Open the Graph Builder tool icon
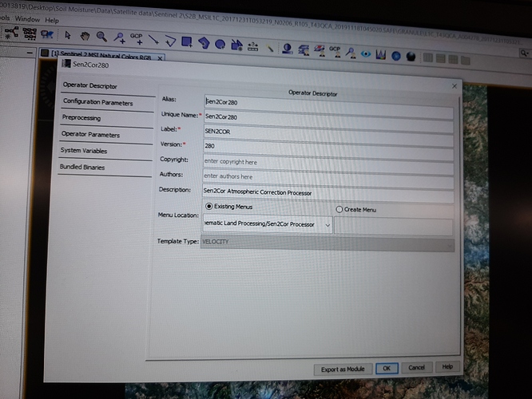 pos(11,33)
